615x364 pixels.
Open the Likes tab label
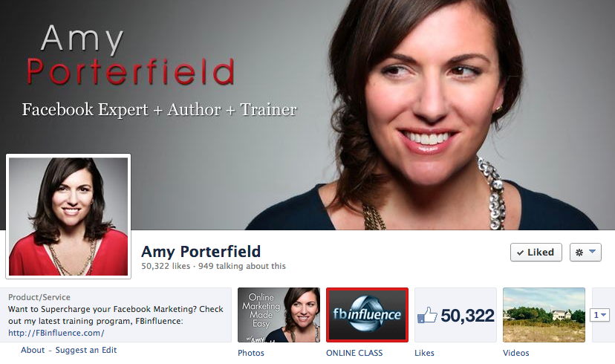424,353
